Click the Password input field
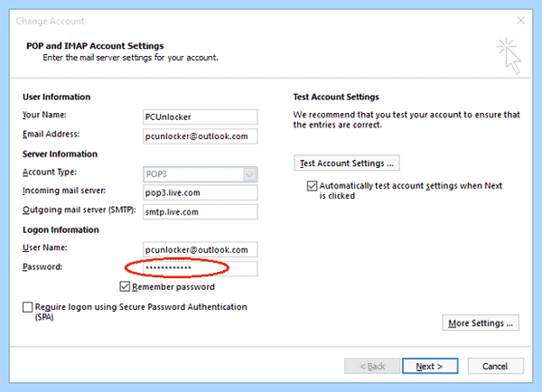542x392 pixels. pos(201,268)
